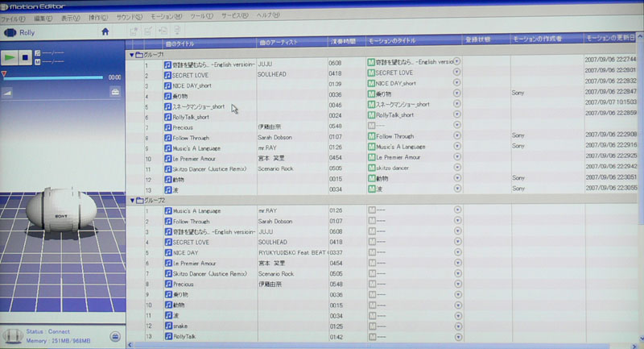This screenshot has width=644, height=349.
Task: Go to Home via house icon
Action: tap(105, 31)
